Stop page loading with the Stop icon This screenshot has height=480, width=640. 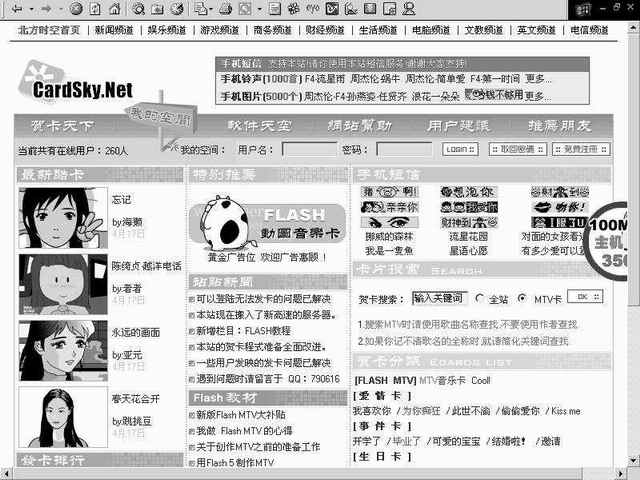[76, 8]
